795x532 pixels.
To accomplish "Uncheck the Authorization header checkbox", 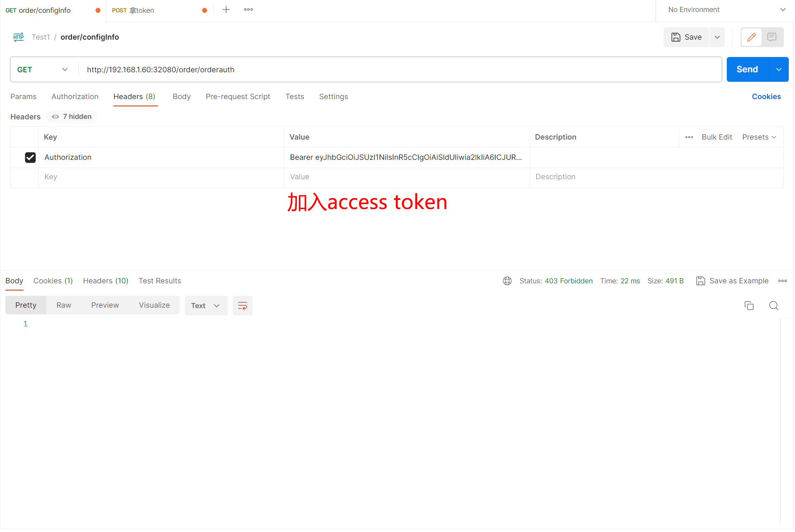I will click(30, 158).
